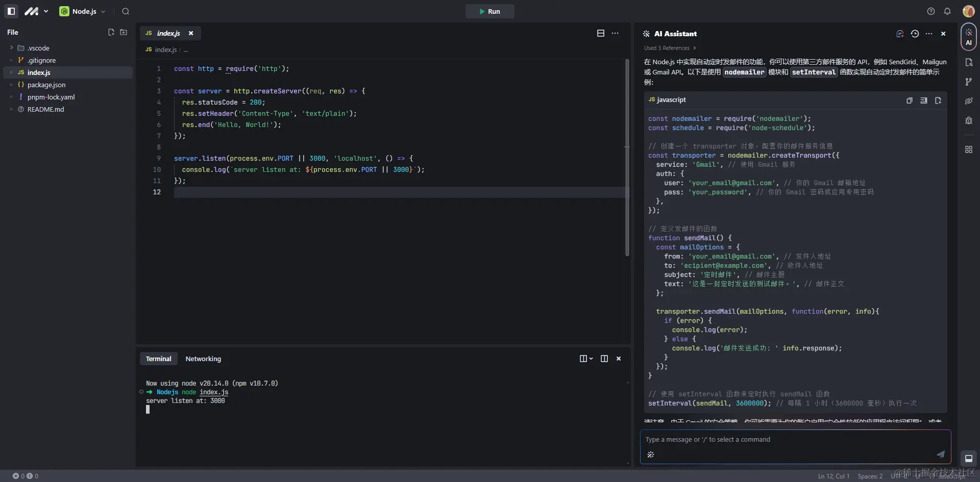
Task: Open source control branch icon
Action: tap(969, 82)
